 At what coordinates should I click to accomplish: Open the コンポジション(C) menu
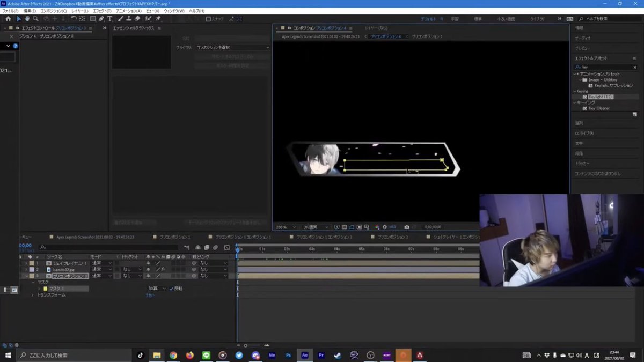[54, 11]
